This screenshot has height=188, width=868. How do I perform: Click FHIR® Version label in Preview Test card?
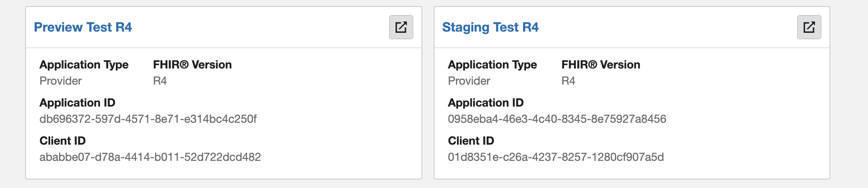[192, 65]
